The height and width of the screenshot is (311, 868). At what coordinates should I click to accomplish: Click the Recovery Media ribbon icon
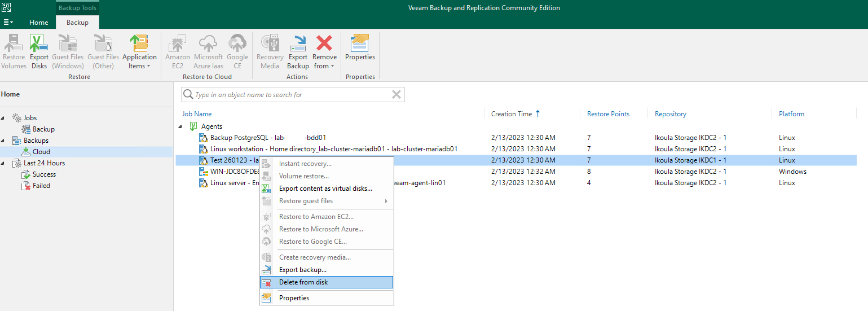click(x=270, y=52)
